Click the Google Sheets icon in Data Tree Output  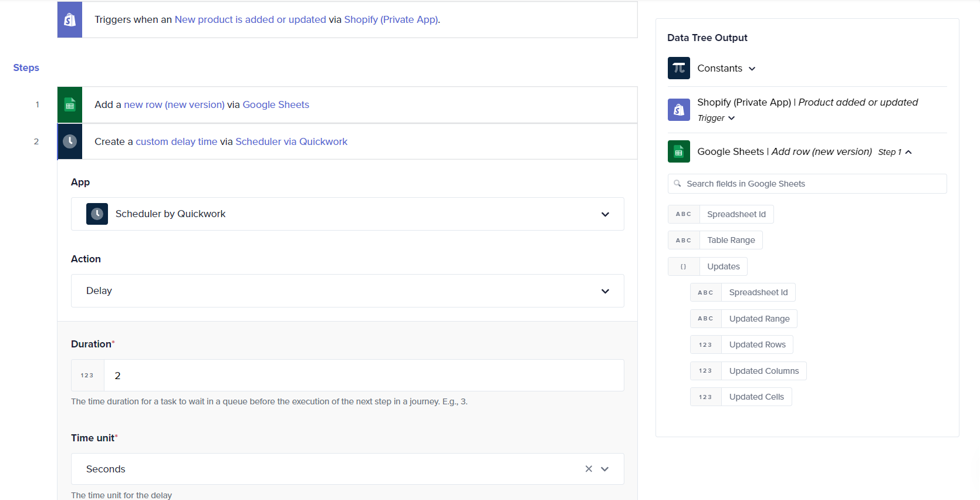coord(679,151)
